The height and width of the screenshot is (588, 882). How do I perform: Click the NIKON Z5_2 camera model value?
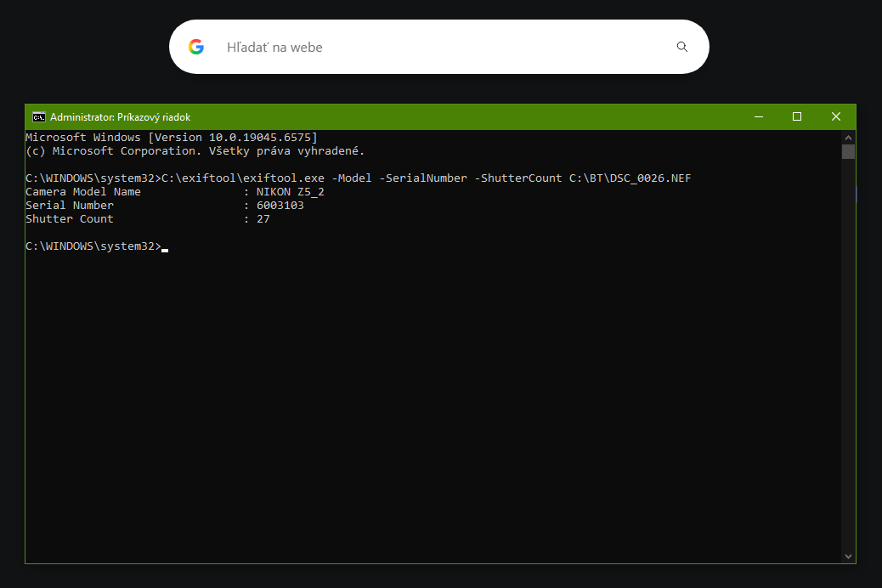(x=290, y=192)
